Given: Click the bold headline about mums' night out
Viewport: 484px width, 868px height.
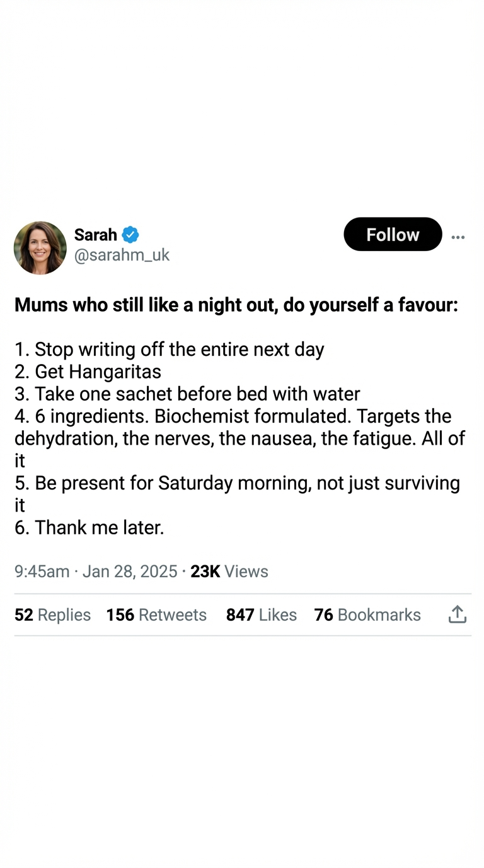Looking at the screenshot, I should click(236, 305).
